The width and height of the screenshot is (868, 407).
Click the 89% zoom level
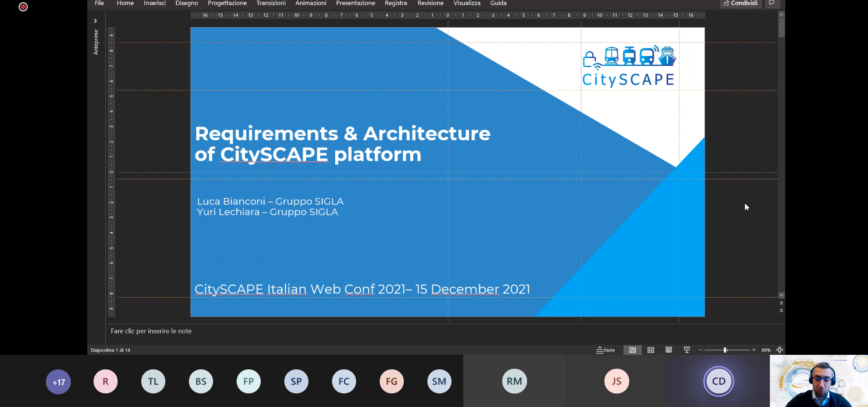pos(766,350)
